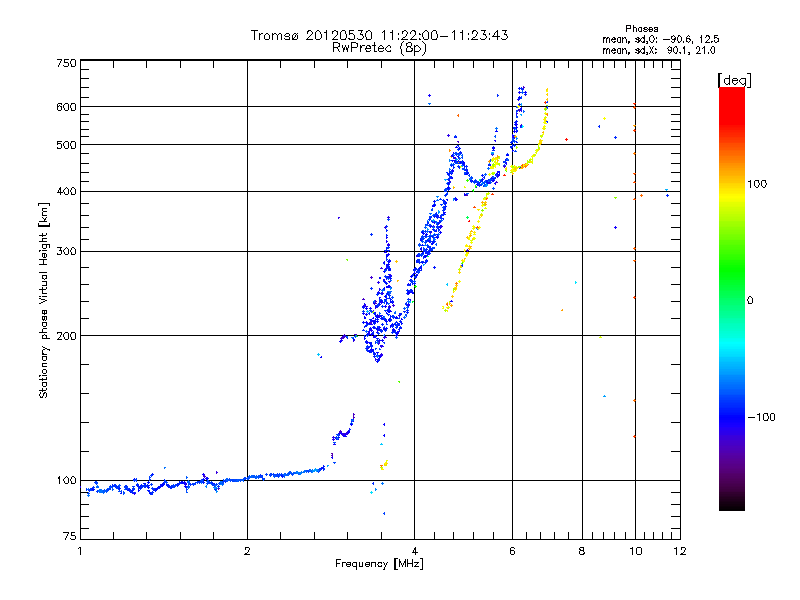
Task: Click the y-axis '750' tick label
Action: 66,63
